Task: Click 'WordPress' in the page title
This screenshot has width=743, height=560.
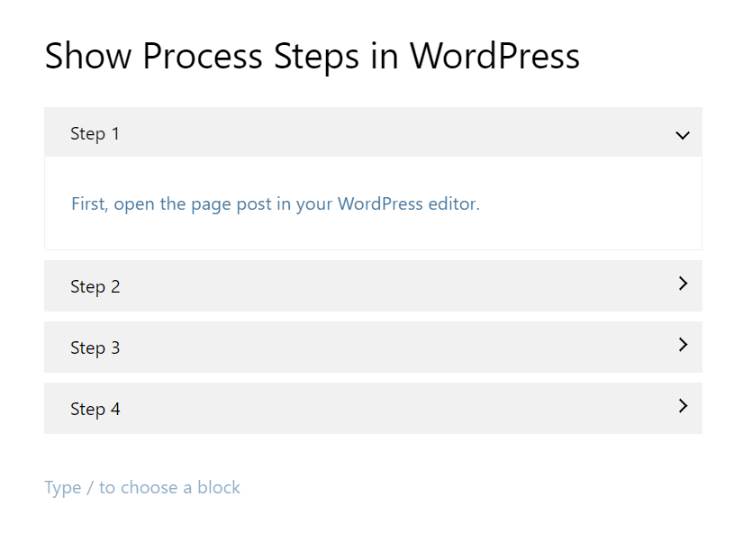Action: click(494, 57)
